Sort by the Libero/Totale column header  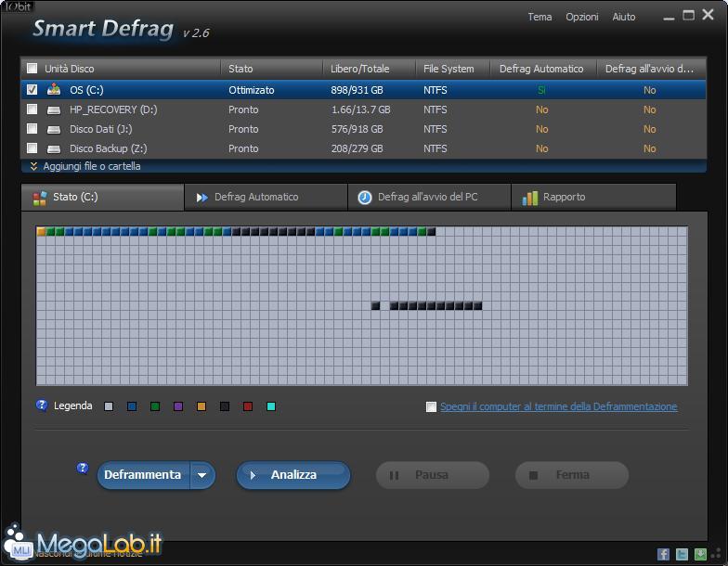370,69
